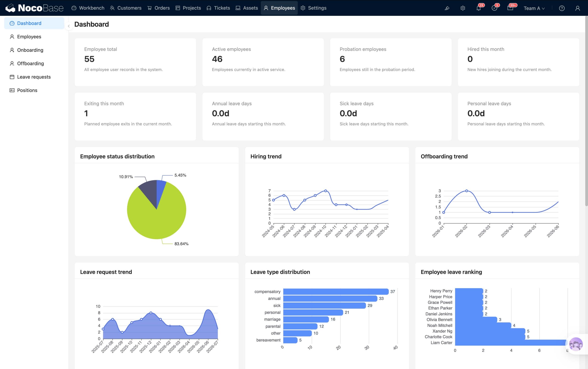This screenshot has width=588, height=369.
Task: Click the Tickets headset icon
Action: (x=209, y=8)
